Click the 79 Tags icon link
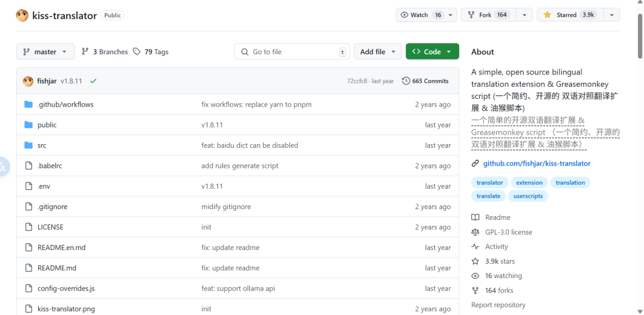Viewport: 644px width, 315px height. [150, 52]
